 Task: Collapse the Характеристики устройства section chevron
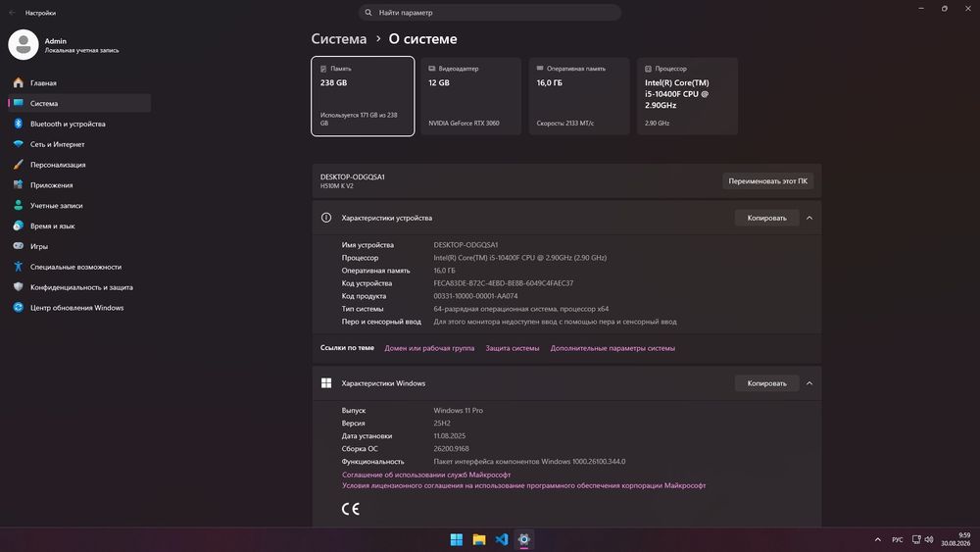809,218
